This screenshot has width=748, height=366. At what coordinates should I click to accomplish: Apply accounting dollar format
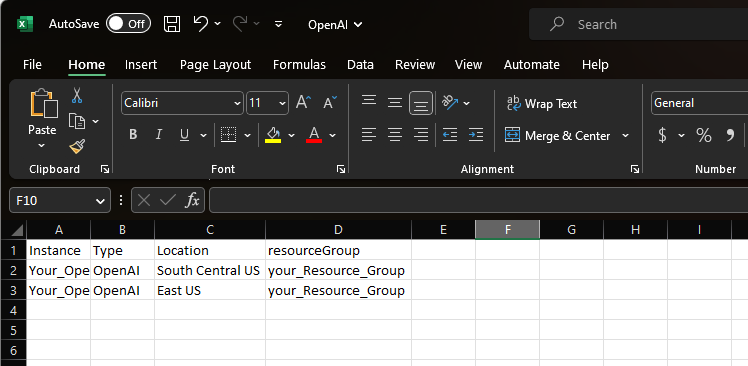pos(662,136)
